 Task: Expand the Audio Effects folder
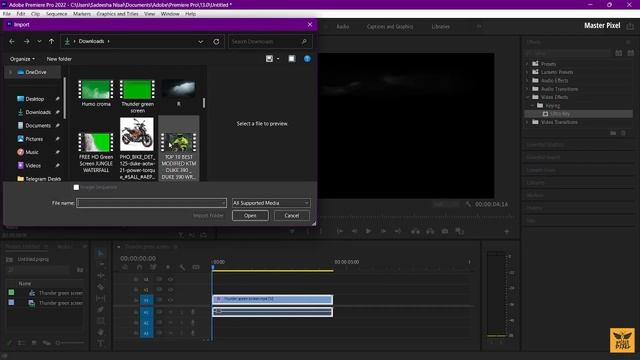527,80
